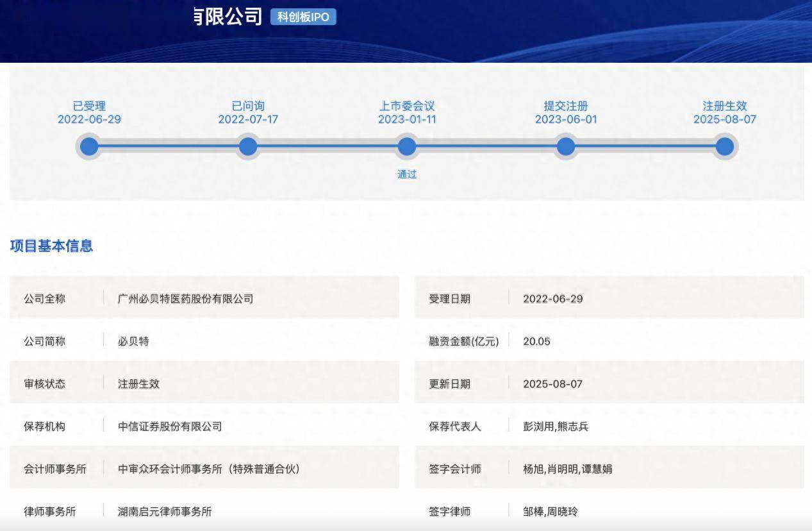Click the 2025-08-07 update date value in table

pos(552,383)
